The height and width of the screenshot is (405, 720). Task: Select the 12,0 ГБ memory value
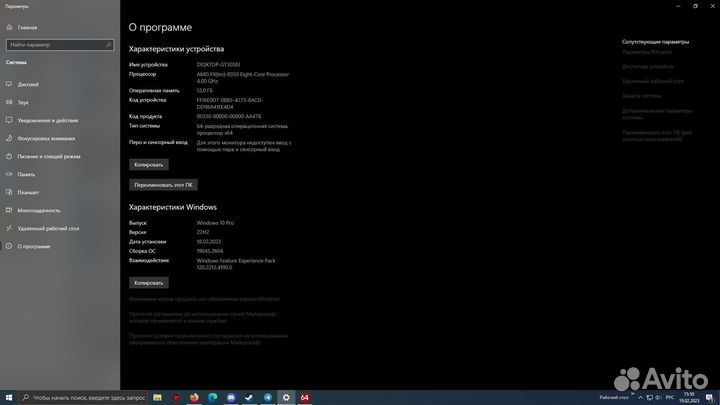(x=205, y=90)
